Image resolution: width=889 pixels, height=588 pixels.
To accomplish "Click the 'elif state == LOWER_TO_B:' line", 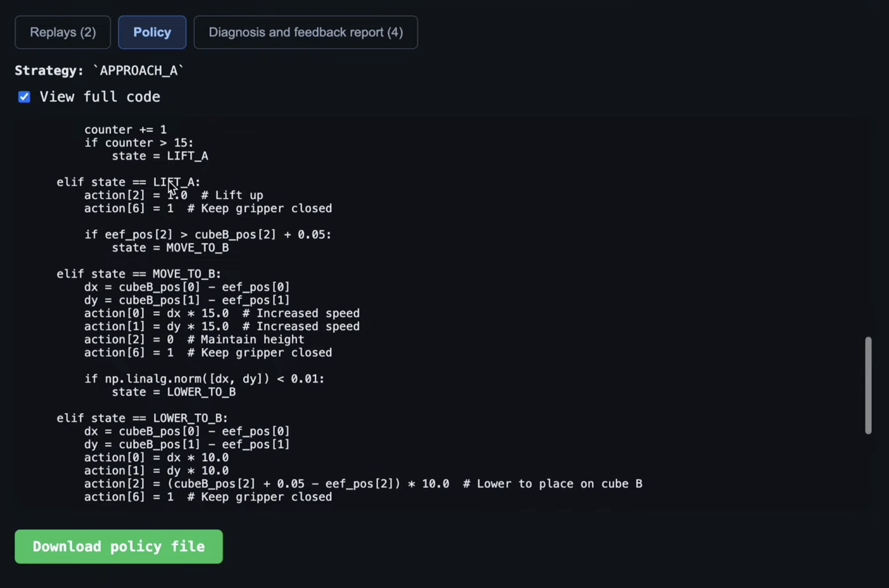I will coord(142,418).
